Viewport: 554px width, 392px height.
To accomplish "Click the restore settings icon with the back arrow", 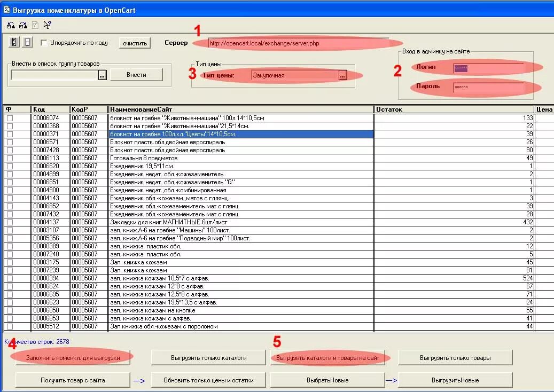I will pyautogui.click(x=11, y=25).
